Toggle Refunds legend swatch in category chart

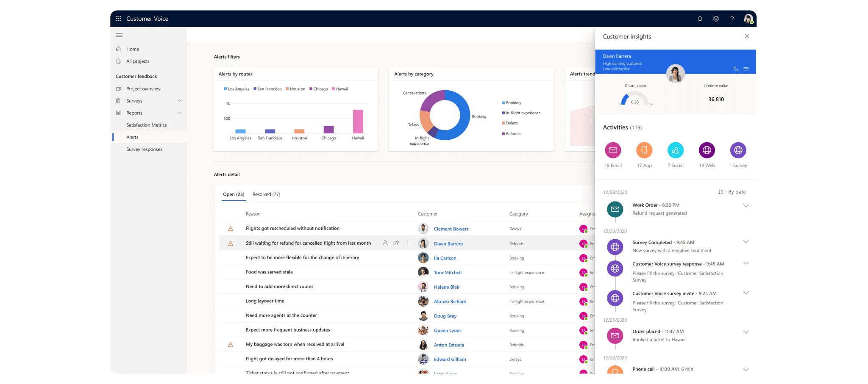point(503,134)
